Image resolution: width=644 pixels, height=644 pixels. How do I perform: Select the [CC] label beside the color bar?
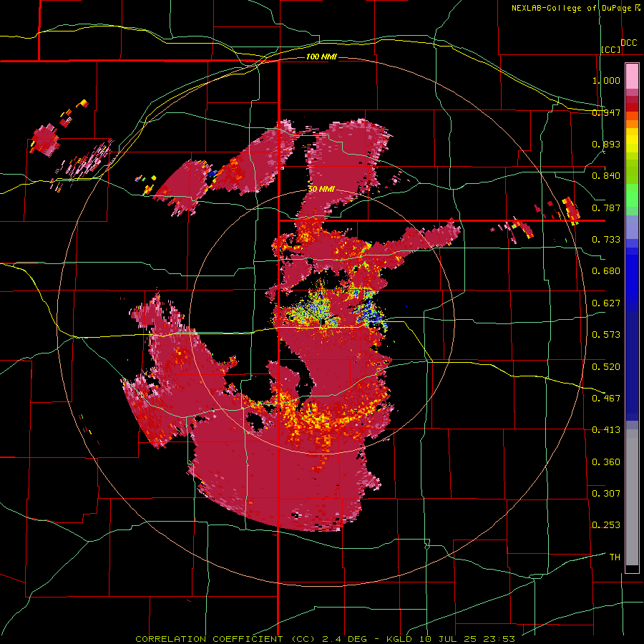click(611, 49)
